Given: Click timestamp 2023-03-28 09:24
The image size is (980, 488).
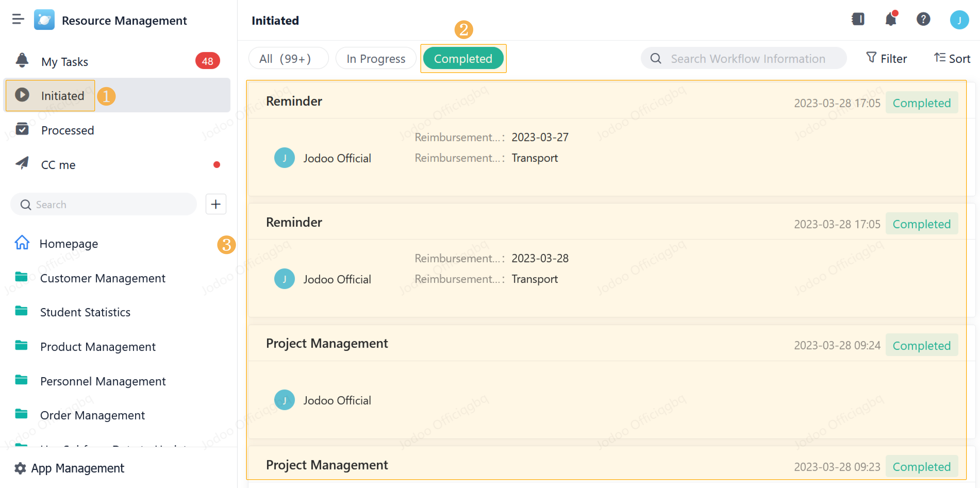Looking at the screenshot, I should [837, 345].
